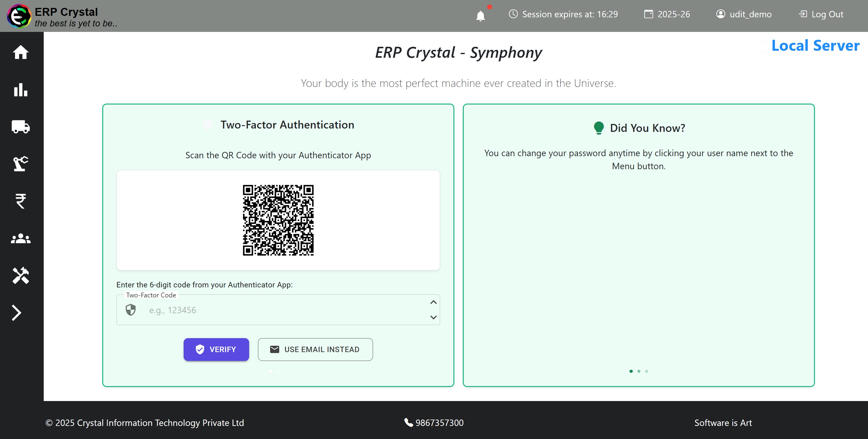This screenshot has height=439, width=868.
Task: Select the rupee finance icon
Action: click(21, 201)
